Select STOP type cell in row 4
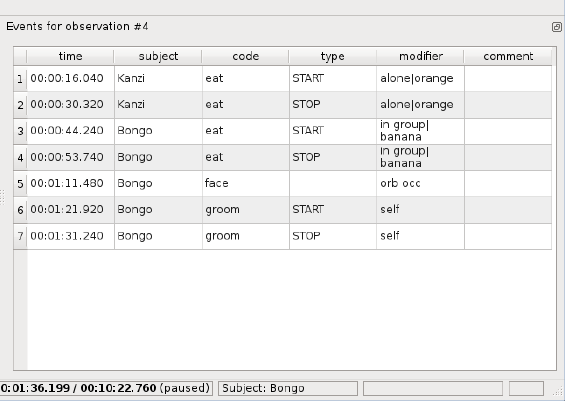This screenshot has width=565, height=401. tap(333, 157)
